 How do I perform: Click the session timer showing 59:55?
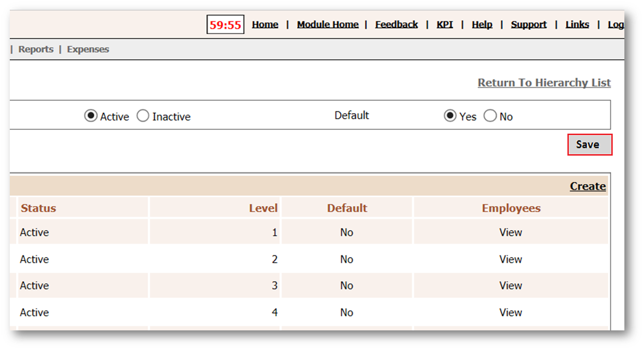[x=225, y=25]
